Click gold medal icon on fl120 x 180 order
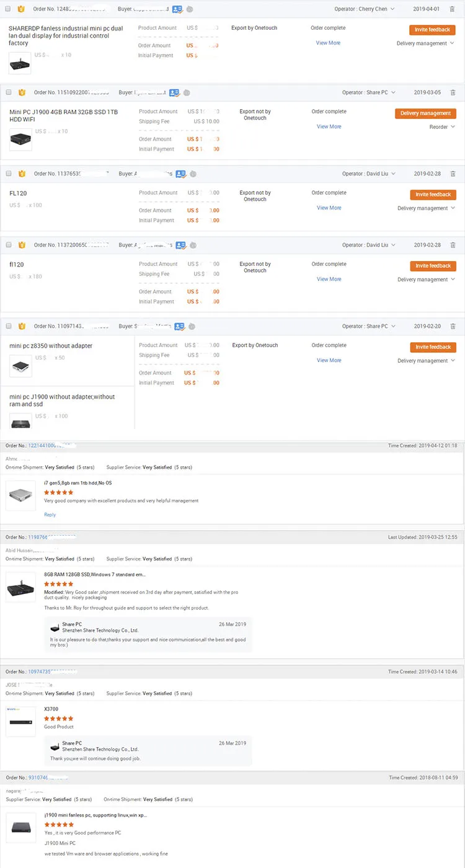The height and width of the screenshot is (868, 465). 22,246
